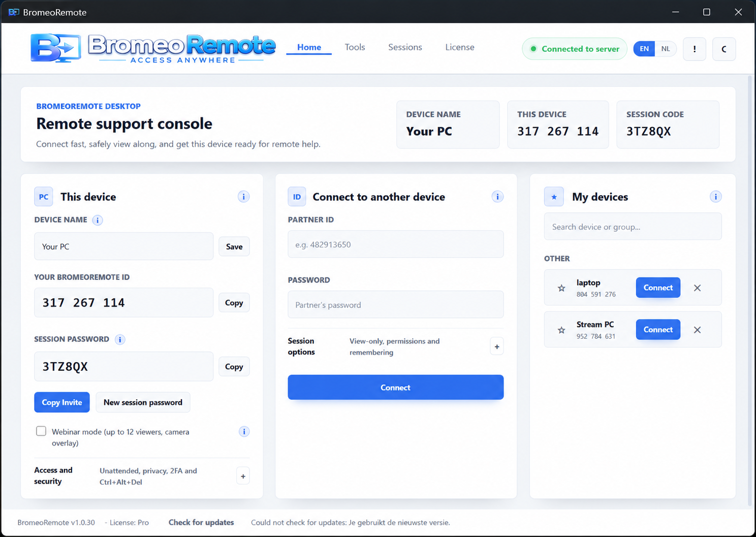This screenshot has height=537, width=756.
Task: Click the This Device ID summary card
Action: click(x=558, y=124)
